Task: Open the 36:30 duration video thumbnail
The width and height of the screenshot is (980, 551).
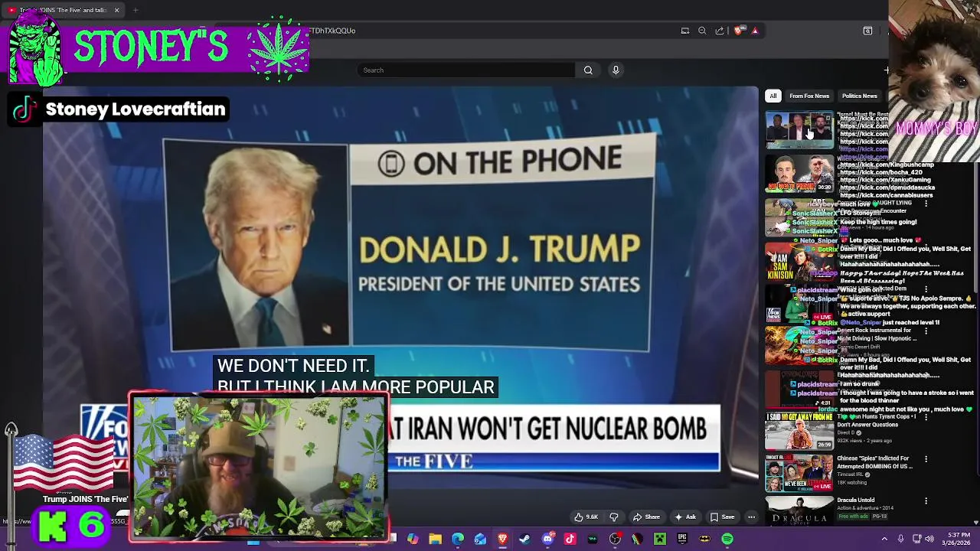Action: click(x=799, y=174)
